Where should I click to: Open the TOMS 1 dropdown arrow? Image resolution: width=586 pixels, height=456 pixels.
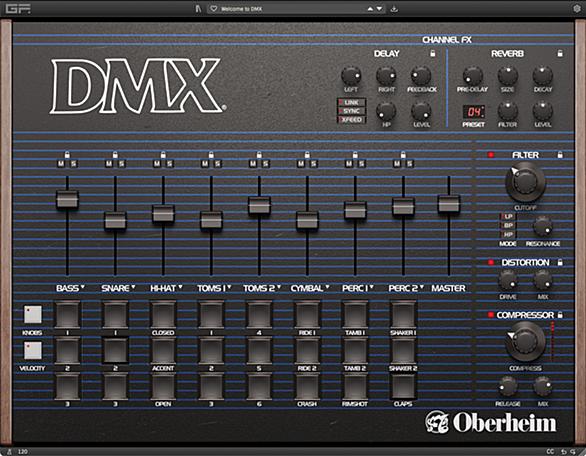[229, 287]
